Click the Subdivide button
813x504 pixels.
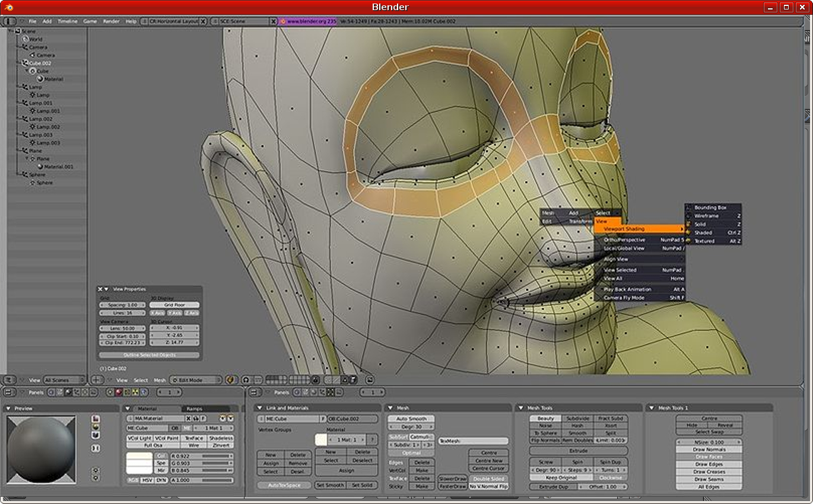click(x=577, y=418)
